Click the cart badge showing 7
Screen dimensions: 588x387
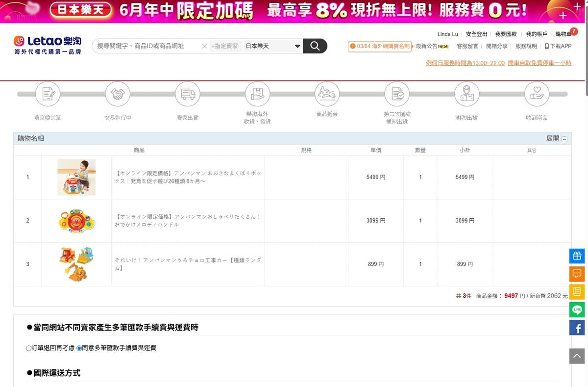pos(574,31)
